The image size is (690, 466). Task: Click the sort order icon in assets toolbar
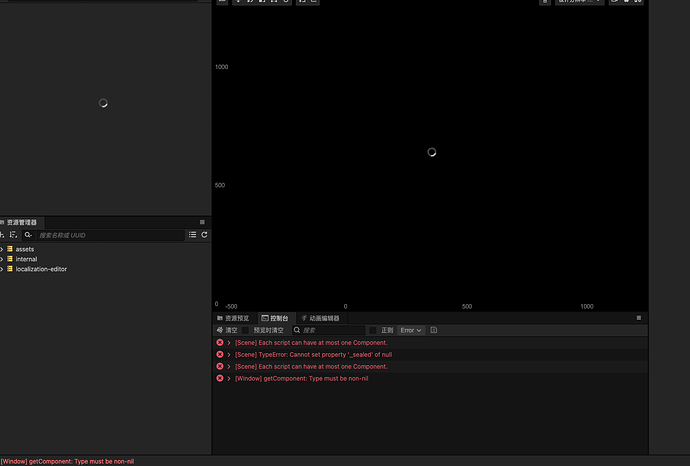coord(13,235)
